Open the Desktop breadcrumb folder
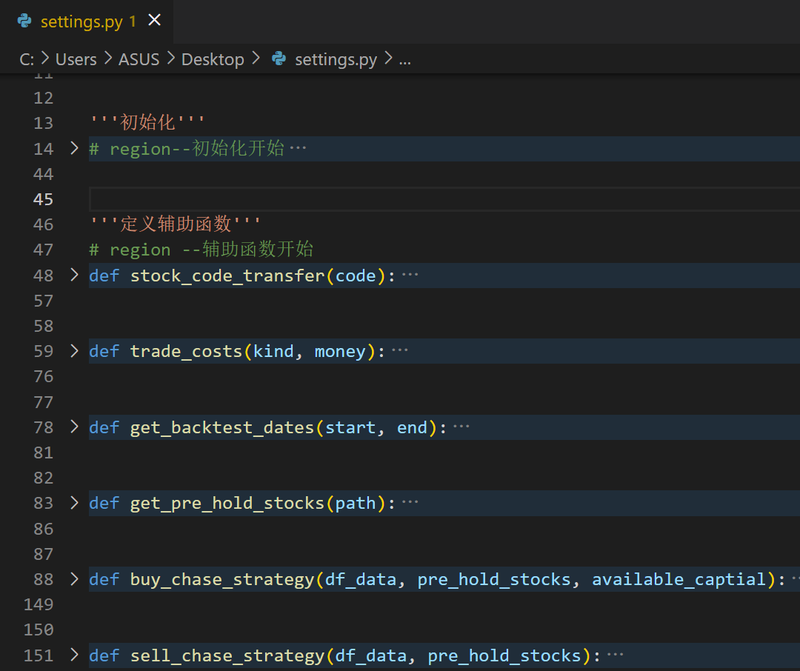Screen dimensions: 800x671 pos(213,60)
